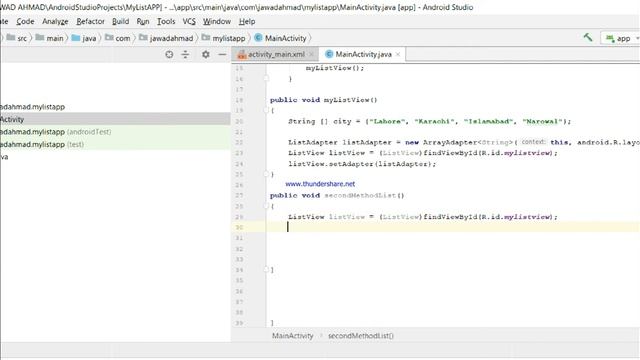
Task: Click secondMethodList() in the bottom editor breadcrumb
Action: pos(361,336)
